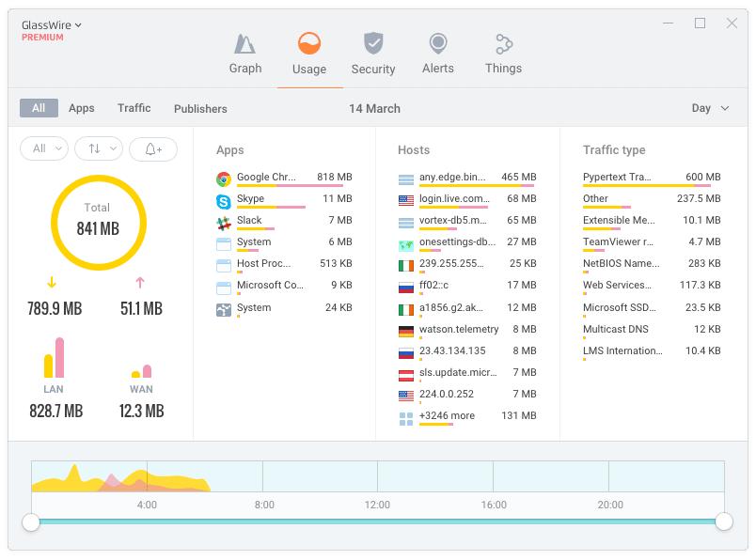
Task: Click the Microsoft Co... app icon
Action: 223,288
